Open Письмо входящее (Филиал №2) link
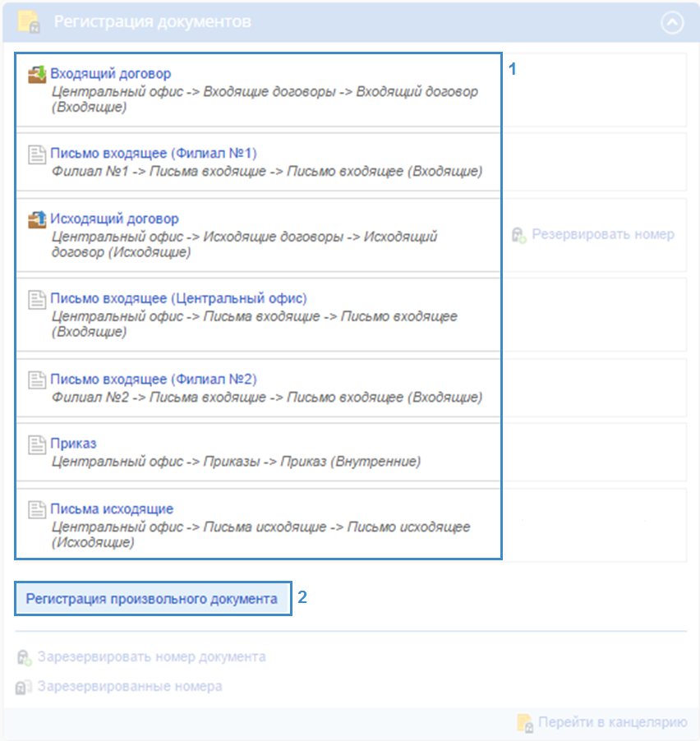This screenshot has width=700, height=741. [154, 379]
